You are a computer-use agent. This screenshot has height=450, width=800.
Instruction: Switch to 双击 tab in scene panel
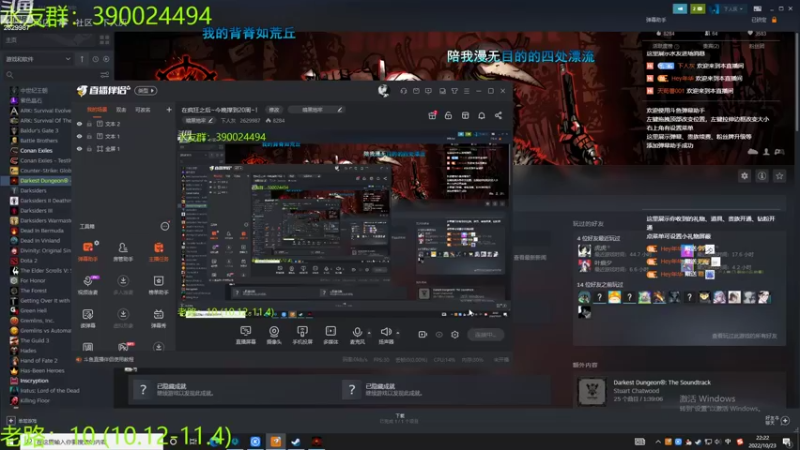tap(121, 110)
